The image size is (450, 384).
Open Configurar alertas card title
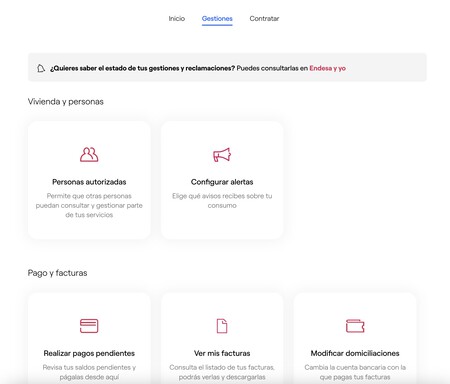tap(222, 182)
